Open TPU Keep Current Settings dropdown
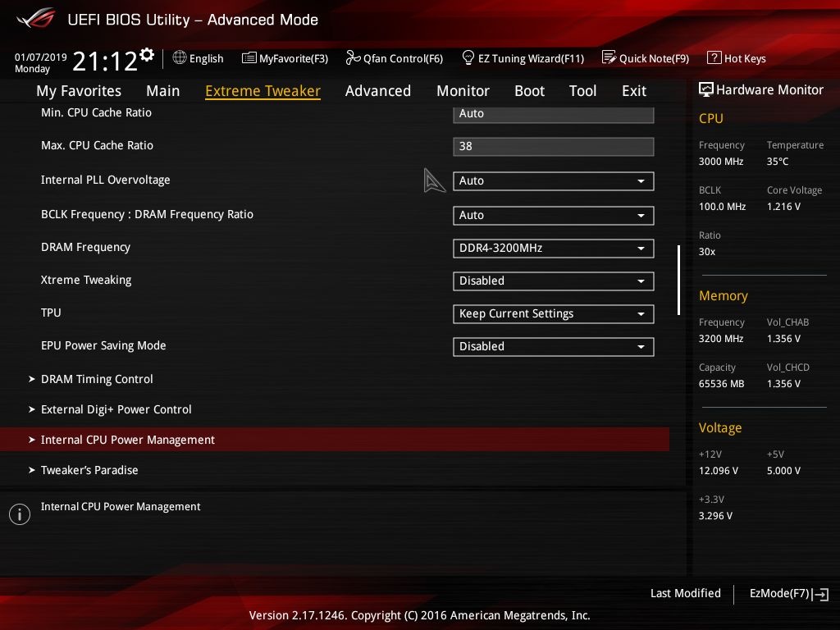 554,314
